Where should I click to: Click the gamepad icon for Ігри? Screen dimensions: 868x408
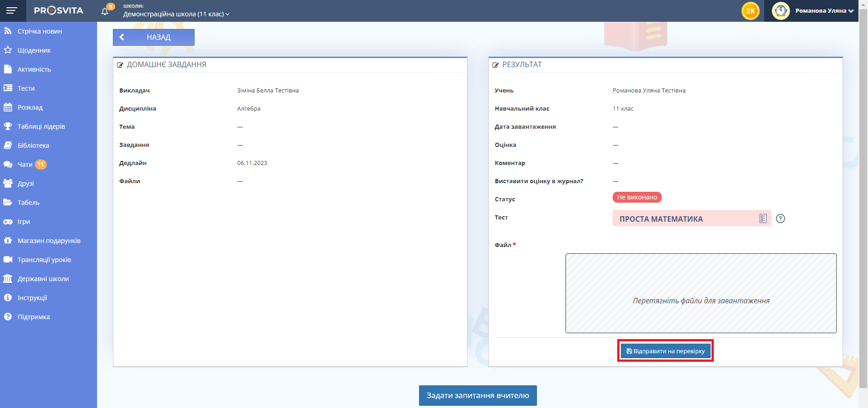(8, 222)
